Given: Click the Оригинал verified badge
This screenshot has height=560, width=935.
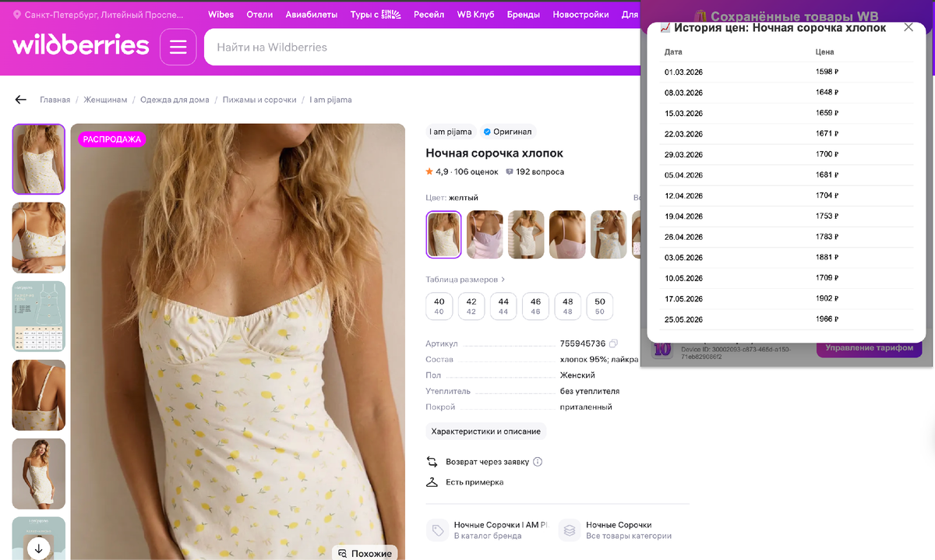Looking at the screenshot, I should click(x=508, y=132).
